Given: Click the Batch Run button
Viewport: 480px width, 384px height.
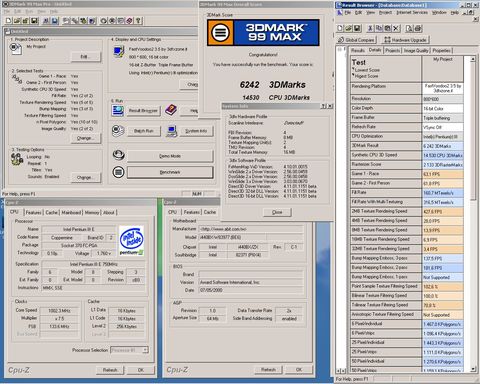Looking at the screenshot, I should point(144,131).
